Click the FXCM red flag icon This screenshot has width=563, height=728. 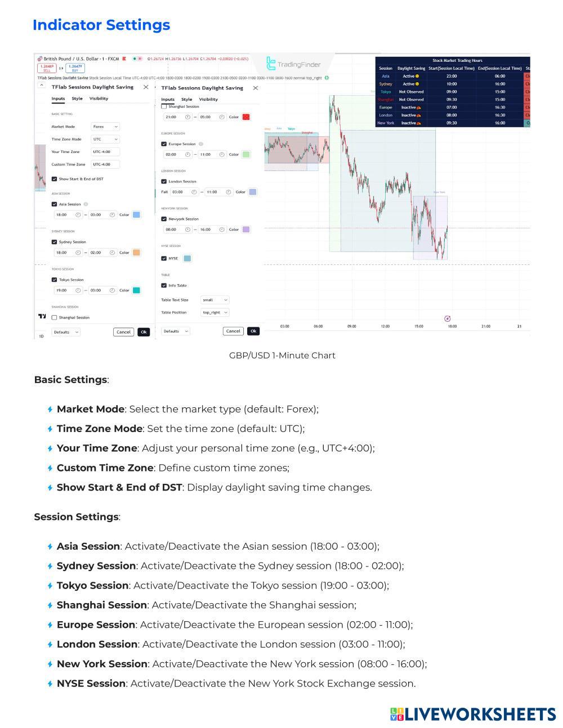(124, 59)
